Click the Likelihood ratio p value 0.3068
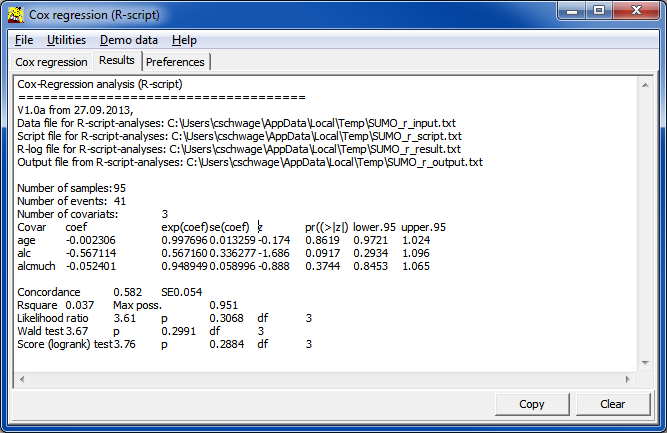 pyautogui.click(x=226, y=318)
